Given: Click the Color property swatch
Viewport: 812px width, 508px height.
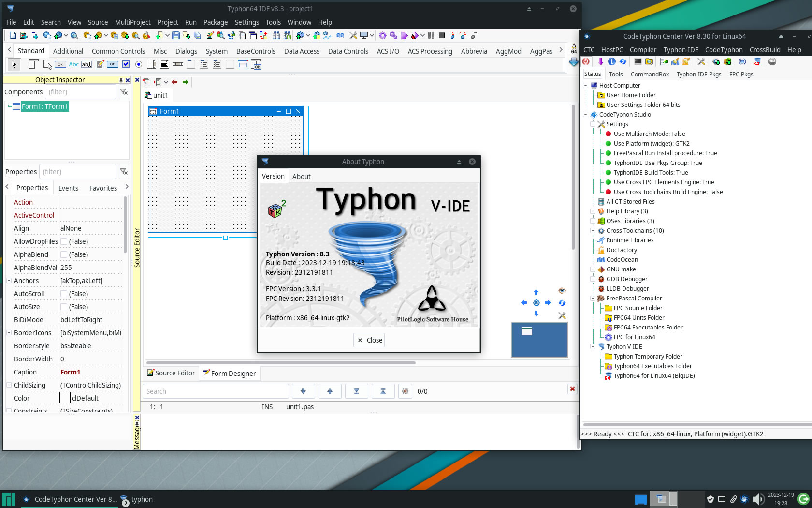Looking at the screenshot, I should pyautogui.click(x=65, y=398).
